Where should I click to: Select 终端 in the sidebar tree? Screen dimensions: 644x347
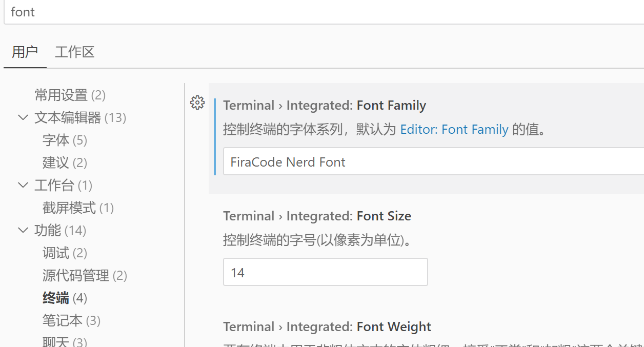(x=56, y=298)
